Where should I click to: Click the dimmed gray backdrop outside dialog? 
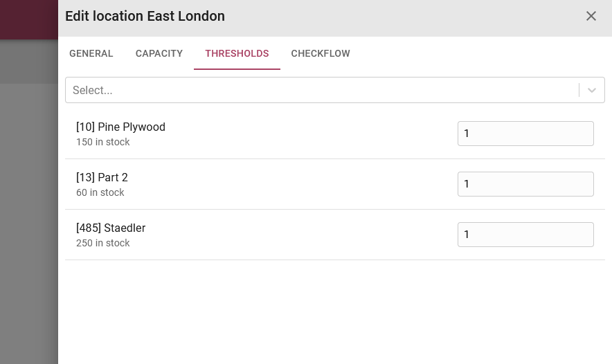coord(29,222)
